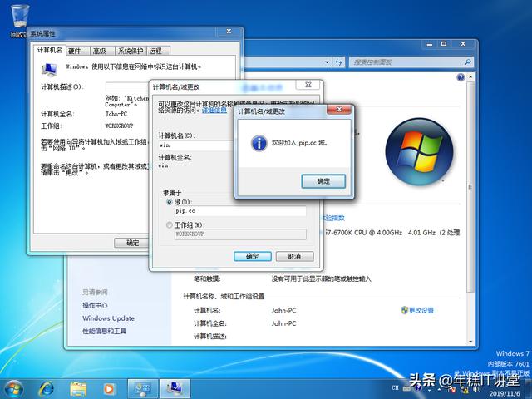Image resolution: width=532 pixels, height=399 pixels.
Task: Click the computer description field in System Properties
Action: pos(127,86)
